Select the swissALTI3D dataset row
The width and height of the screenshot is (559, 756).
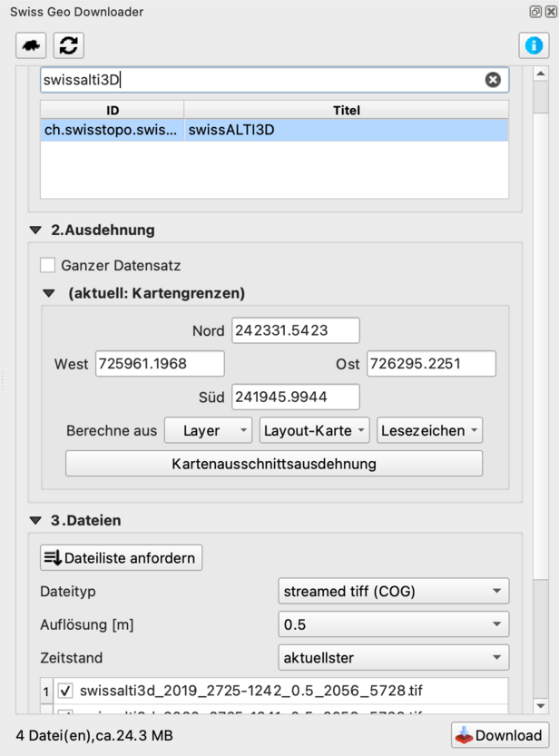pyautogui.click(x=273, y=131)
